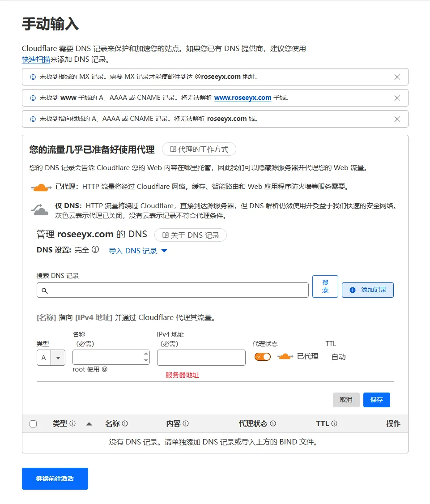Toggle the proxy status switch off
Screen dimensions: 430x504
point(263,357)
